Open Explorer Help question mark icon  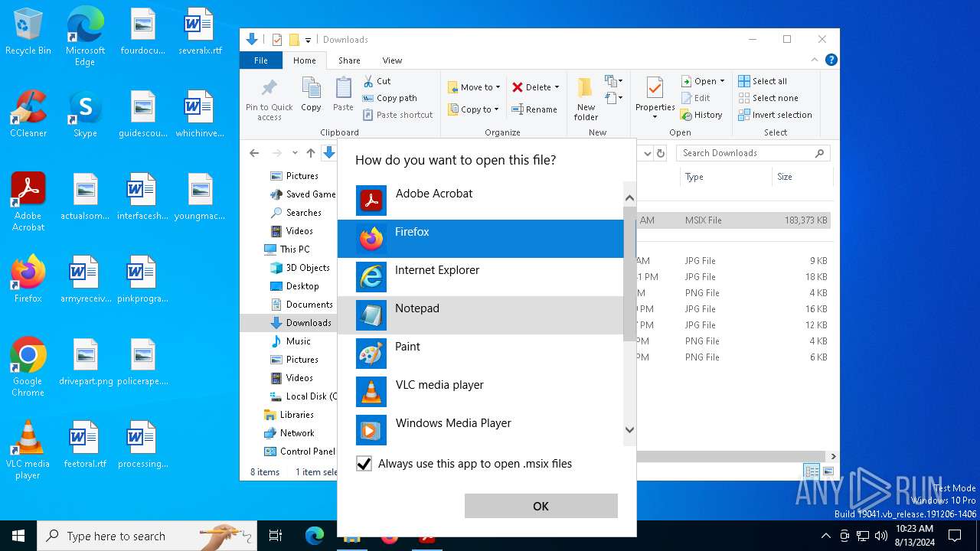coord(831,60)
